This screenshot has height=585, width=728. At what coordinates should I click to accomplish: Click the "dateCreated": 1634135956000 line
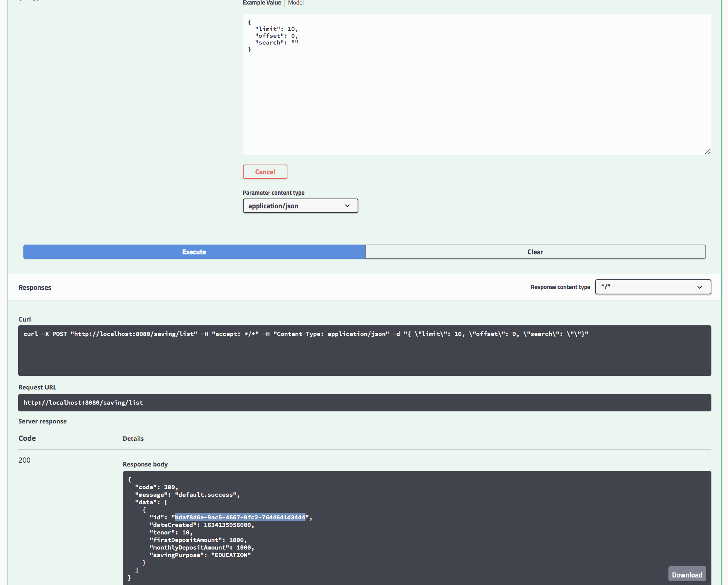pyautogui.click(x=202, y=525)
